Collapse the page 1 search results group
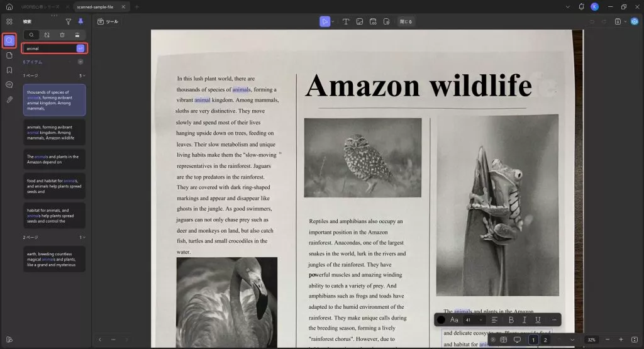Viewport: 644px width, 349px height. [x=84, y=75]
